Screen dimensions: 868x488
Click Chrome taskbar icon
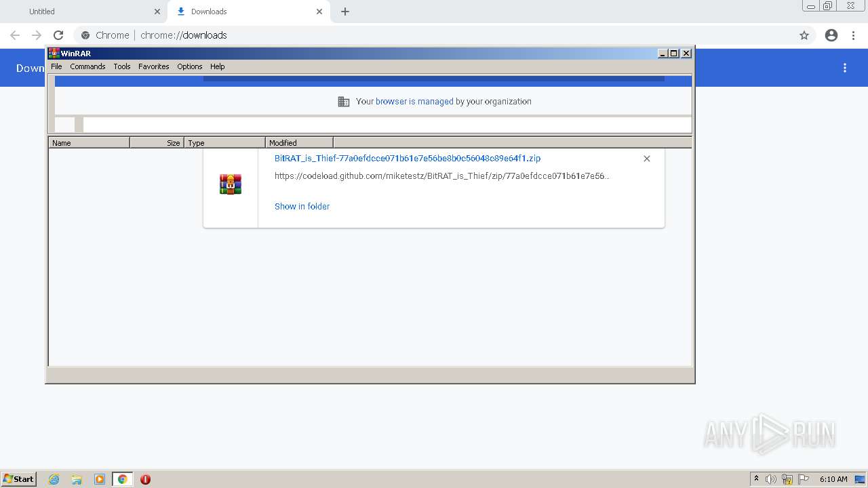click(x=122, y=479)
